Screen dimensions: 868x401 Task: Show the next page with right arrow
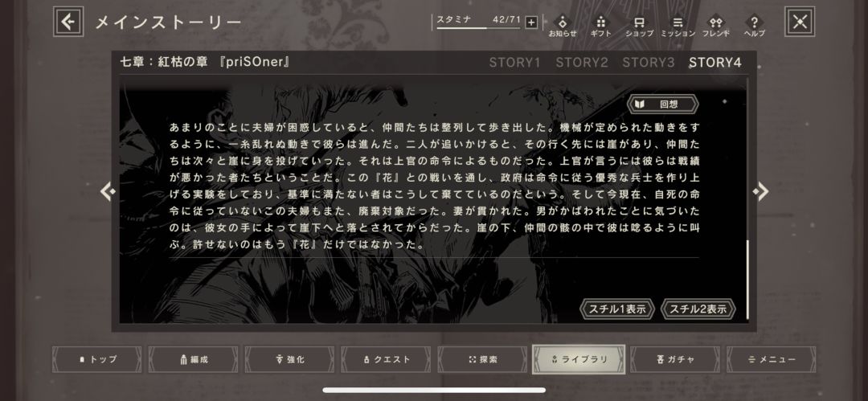pyautogui.click(x=760, y=191)
